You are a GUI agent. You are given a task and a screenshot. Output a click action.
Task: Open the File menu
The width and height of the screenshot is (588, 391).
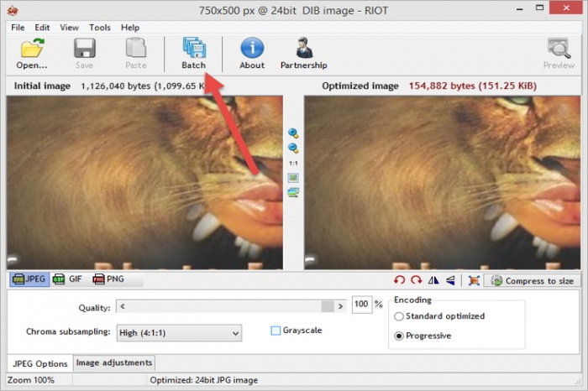tap(18, 28)
